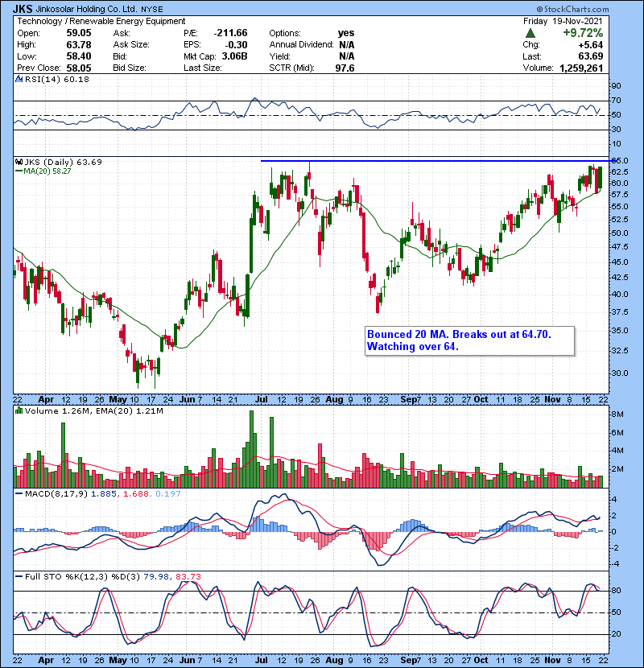
Task: Click the volume bars icon beside Volume 1.26M
Action: coord(19,410)
